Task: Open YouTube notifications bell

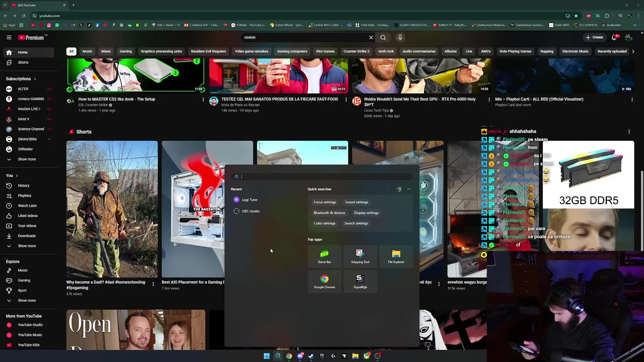Action: (614, 37)
